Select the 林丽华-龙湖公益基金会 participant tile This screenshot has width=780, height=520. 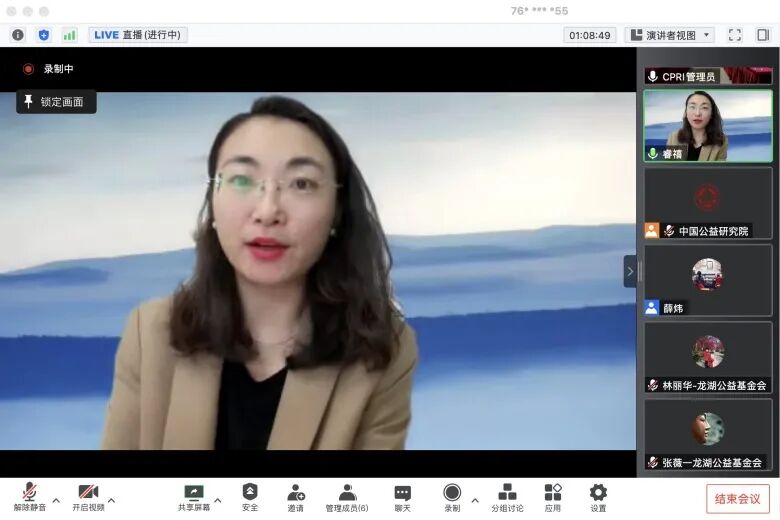coord(708,358)
